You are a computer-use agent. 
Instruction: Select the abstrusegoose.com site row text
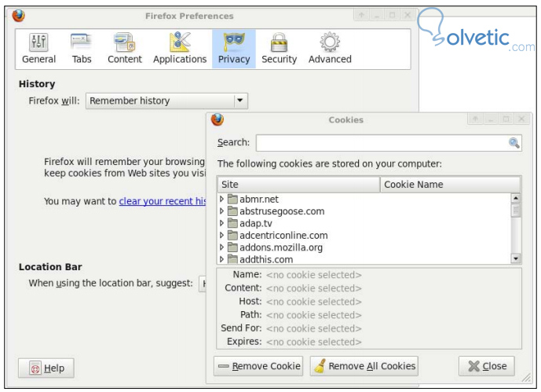point(282,211)
